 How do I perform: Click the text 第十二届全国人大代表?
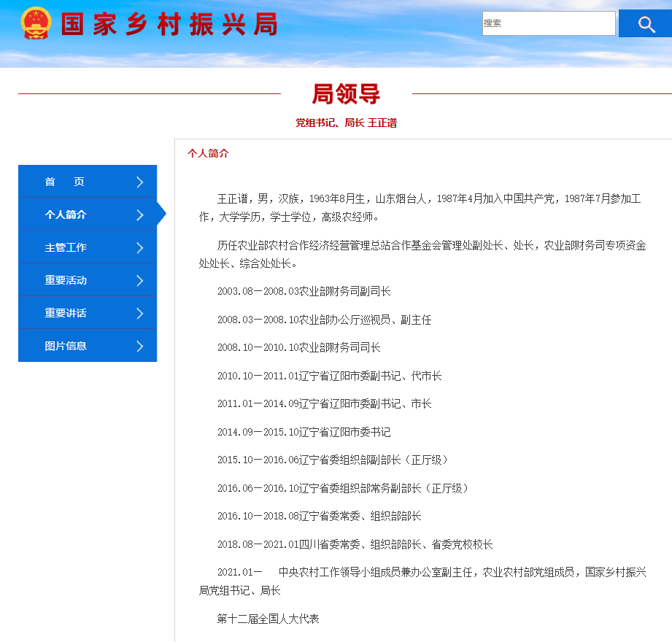click(x=268, y=619)
